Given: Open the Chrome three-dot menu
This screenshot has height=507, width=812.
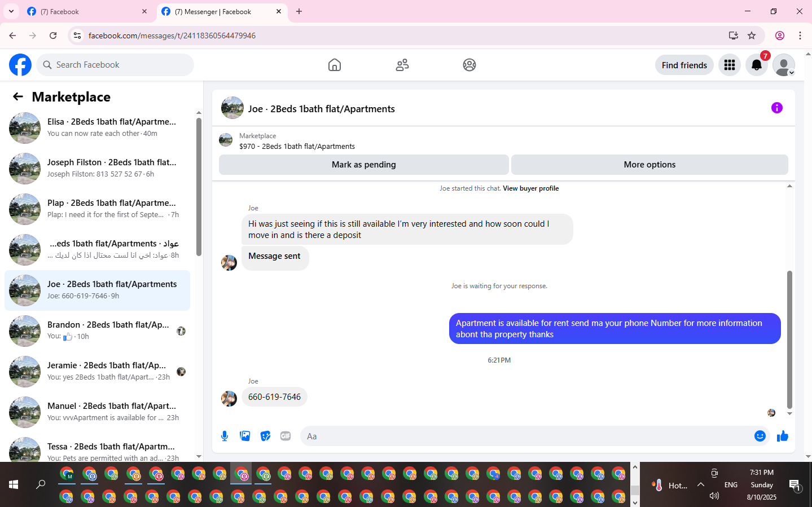Looking at the screenshot, I should [800, 36].
